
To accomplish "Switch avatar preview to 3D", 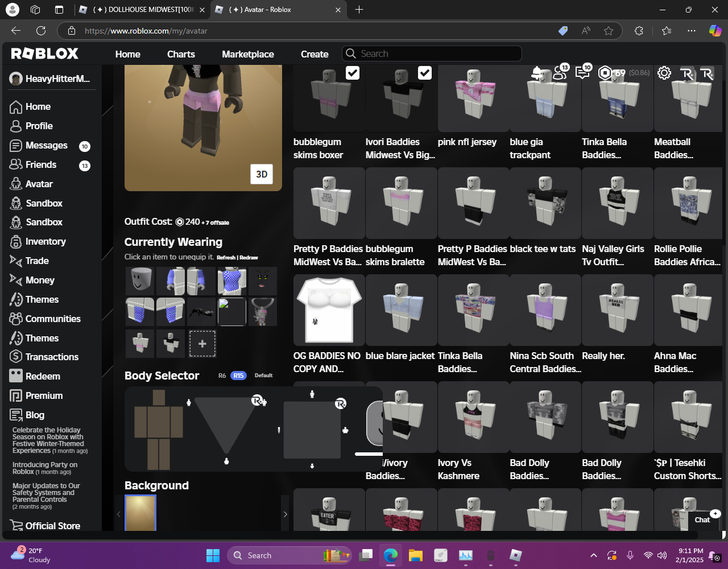I will [262, 174].
